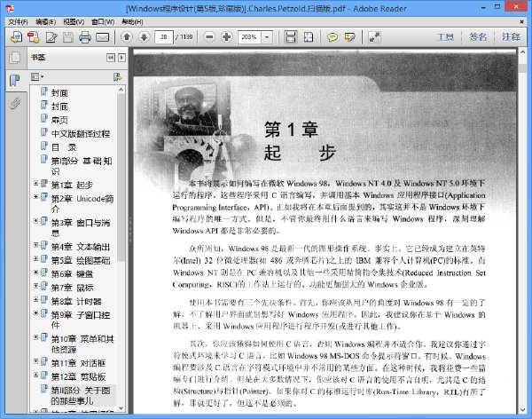Switch to read mode fullscreen icon
The width and height of the screenshot is (532, 419).
[x=374, y=36]
